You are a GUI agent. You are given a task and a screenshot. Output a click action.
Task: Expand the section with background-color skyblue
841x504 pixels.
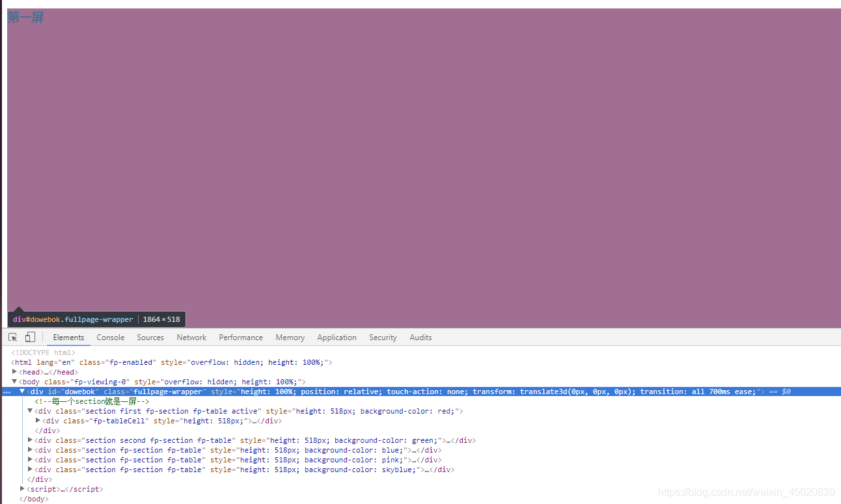coord(30,470)
